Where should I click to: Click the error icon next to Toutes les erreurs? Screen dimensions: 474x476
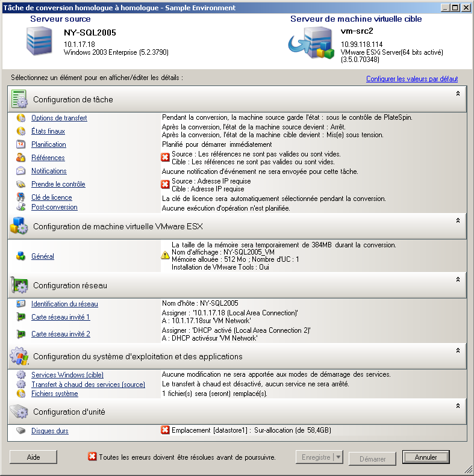coord(92,456)
